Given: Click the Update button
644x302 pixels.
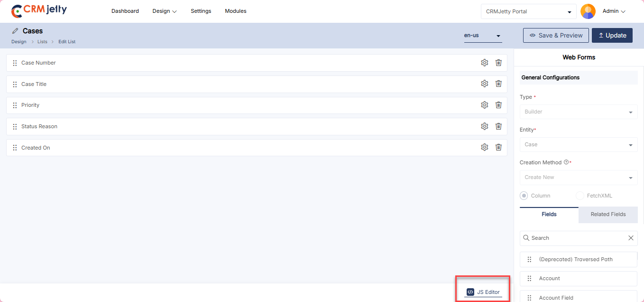Looking at the screenshot, I should [612, 36].
